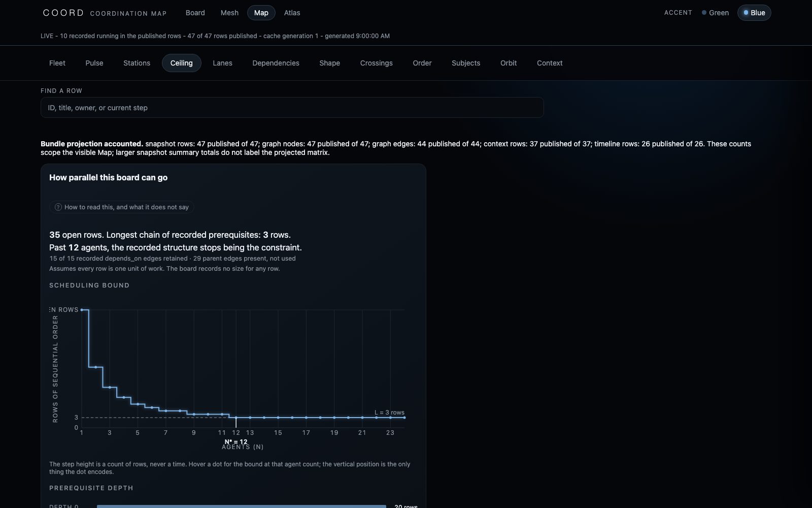This screenshot has width=812, height=508.
Task: Click the chart dot at 3 agents
Action: tap(110, 387)
